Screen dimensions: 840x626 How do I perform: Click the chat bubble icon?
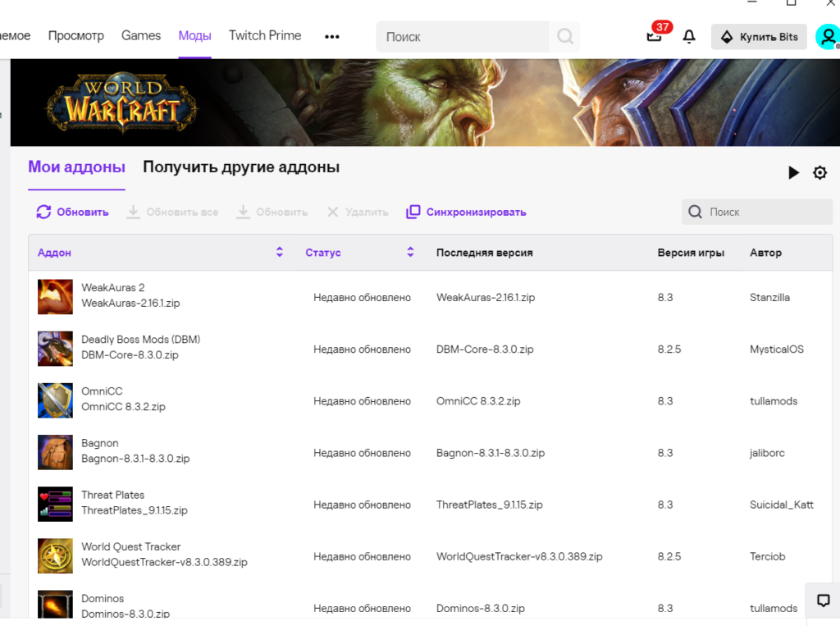coord(824,601)
